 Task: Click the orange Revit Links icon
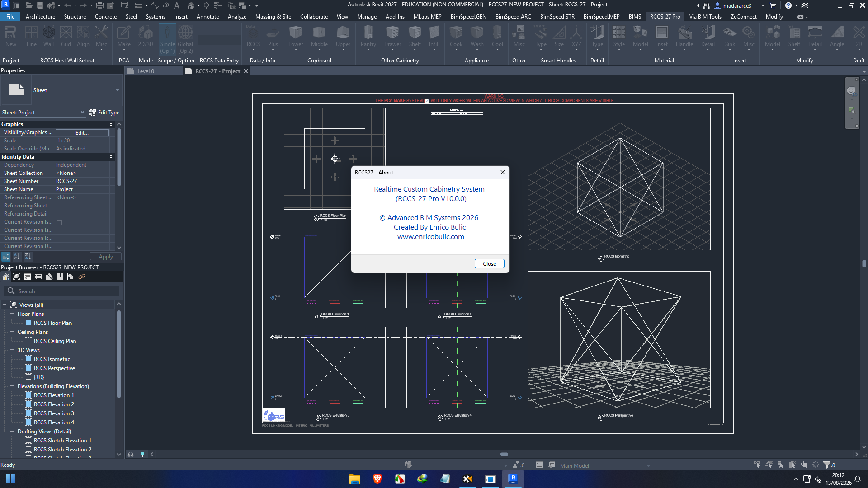82,277
